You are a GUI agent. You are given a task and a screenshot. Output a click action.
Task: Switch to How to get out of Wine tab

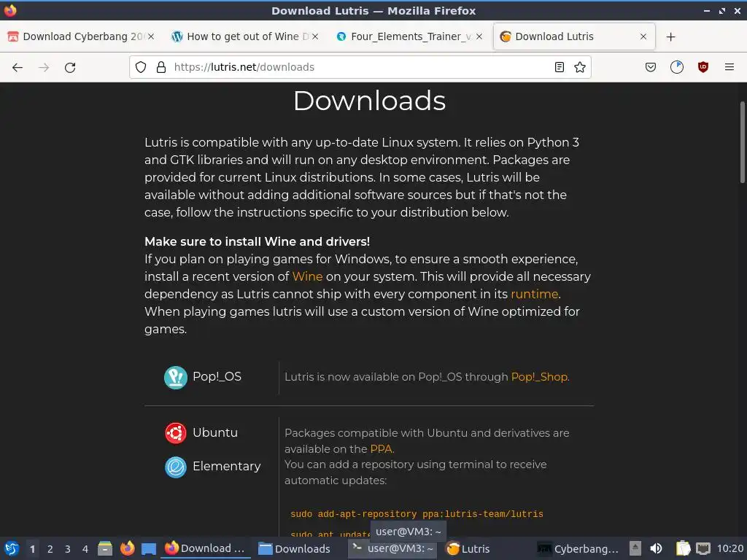(x=245, y=36)
